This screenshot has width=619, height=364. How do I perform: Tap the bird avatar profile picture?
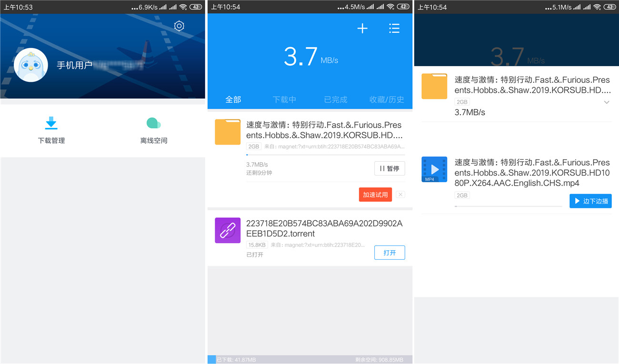click(x=31, y=65)
